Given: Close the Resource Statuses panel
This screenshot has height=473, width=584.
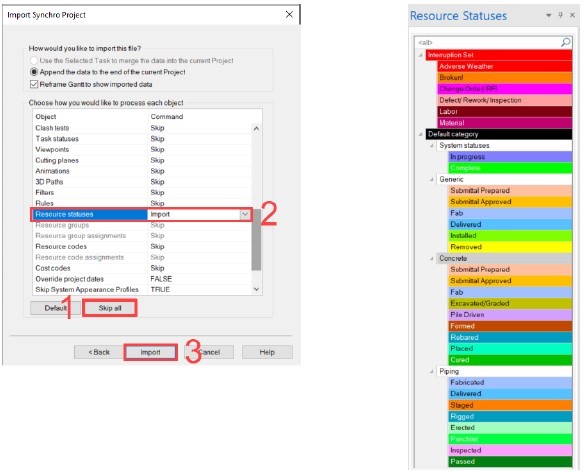Looking at the screenshot, I should pyautogui.click(x=572, y=15).
